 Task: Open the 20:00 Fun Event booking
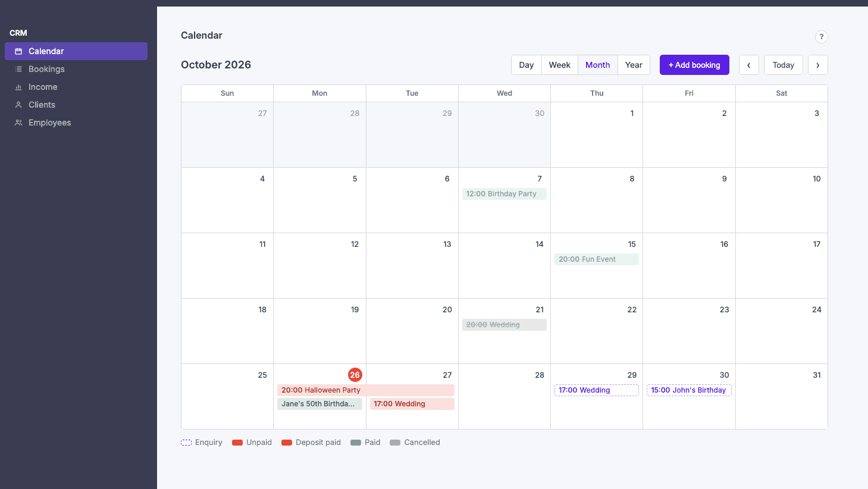point(597,259)
